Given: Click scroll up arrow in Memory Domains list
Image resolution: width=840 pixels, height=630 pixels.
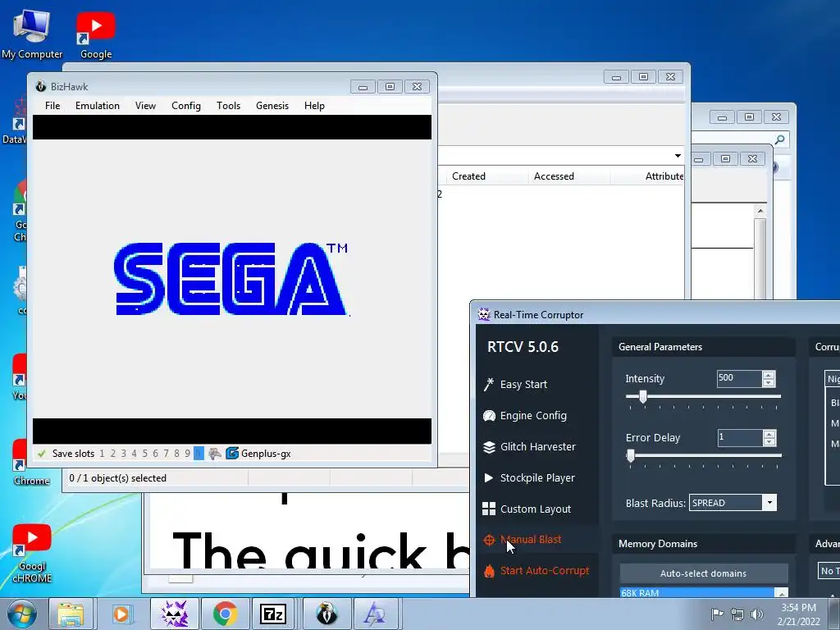Looking at the screenshot, I should click(781, 593).
